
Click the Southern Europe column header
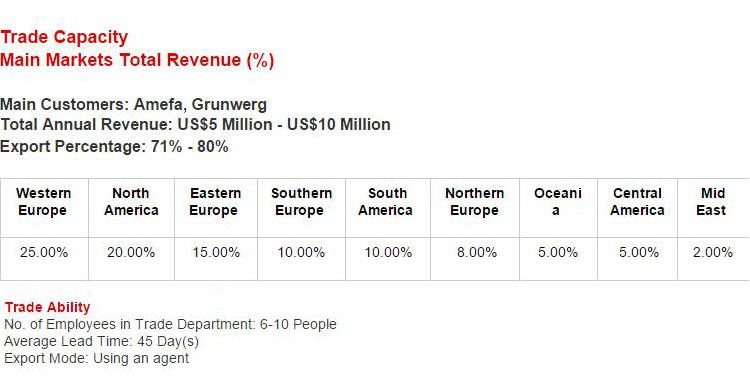tap(301, 202)
